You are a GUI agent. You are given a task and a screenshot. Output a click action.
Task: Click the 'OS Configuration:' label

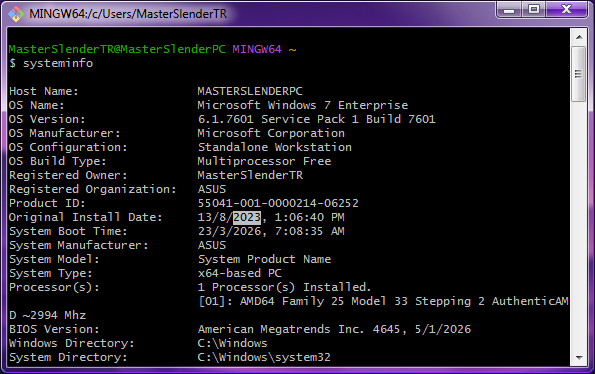point(68,147)
